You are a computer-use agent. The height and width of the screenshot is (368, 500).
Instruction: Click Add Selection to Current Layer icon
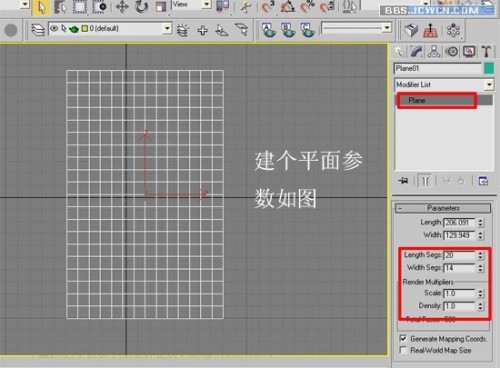tap(202, 30)
